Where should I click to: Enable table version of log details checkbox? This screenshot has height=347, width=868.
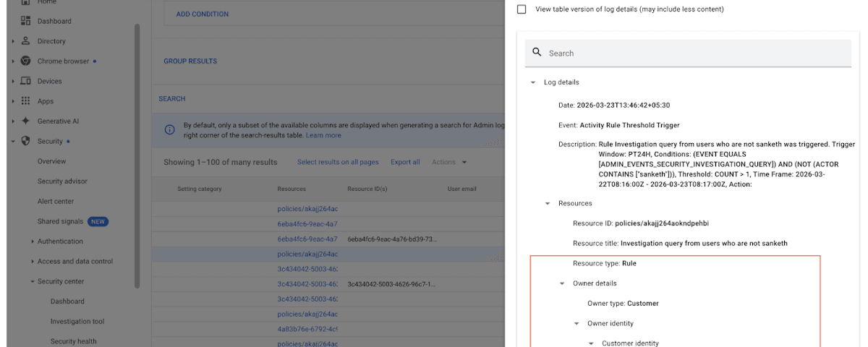click(x=522, y=9)
